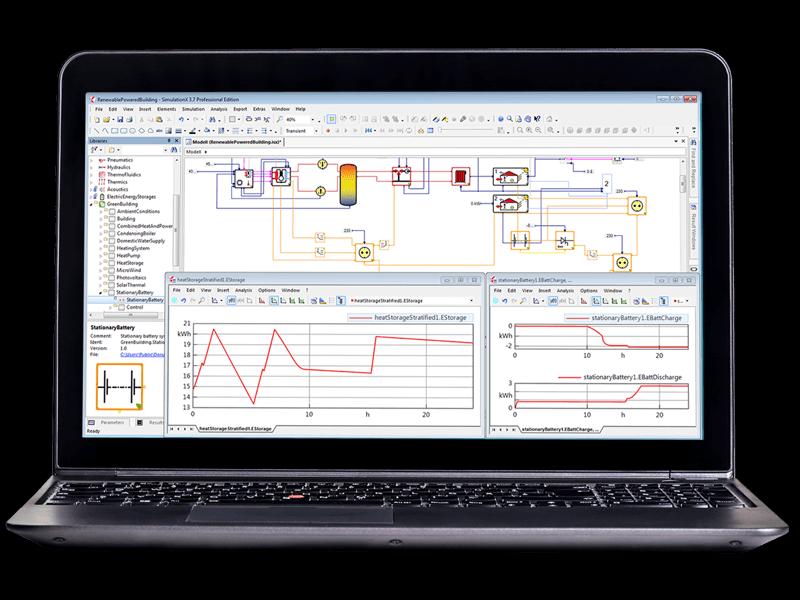Open the Extras menu

click(x=259, y=109)
